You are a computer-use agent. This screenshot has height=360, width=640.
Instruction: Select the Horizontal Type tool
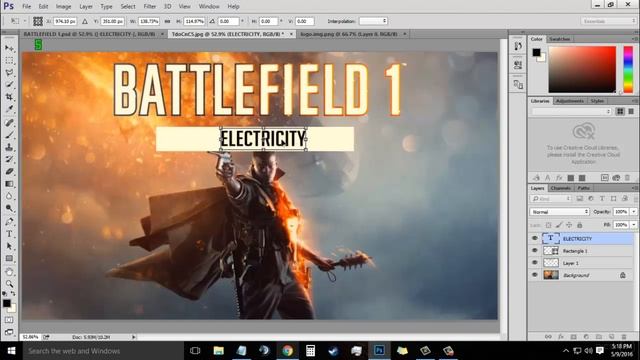click(x=9, y=234)
